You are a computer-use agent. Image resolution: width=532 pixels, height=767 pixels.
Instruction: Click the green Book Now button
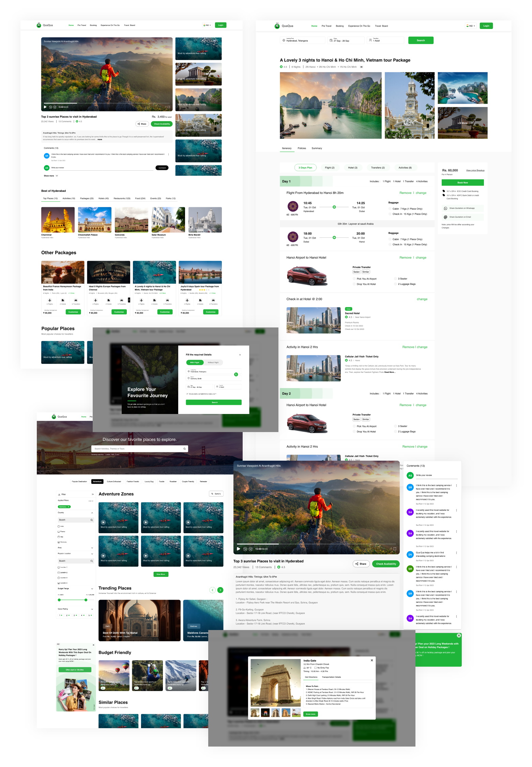click(x=462, y=183)
